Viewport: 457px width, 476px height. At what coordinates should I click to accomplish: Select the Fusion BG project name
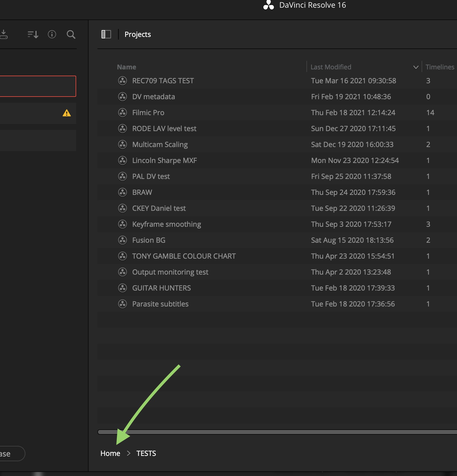click(x=149, y=240)
